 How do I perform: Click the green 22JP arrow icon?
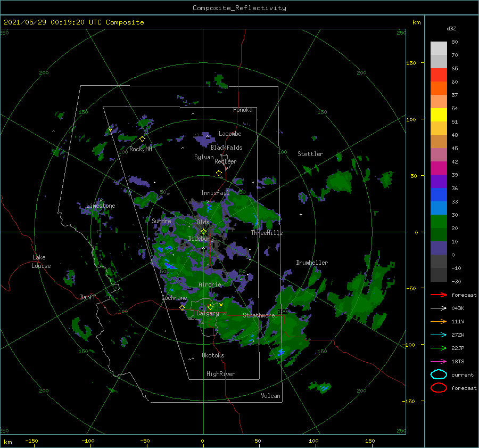[439, 348]
